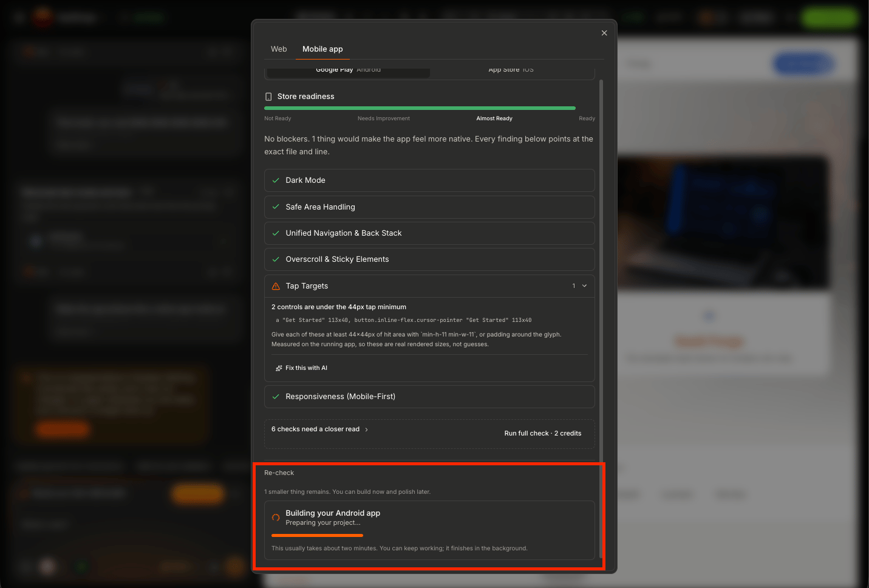The image size is (869, 588).
Task: Click the Dark Mode green check icon
Action: pos(276,180)
